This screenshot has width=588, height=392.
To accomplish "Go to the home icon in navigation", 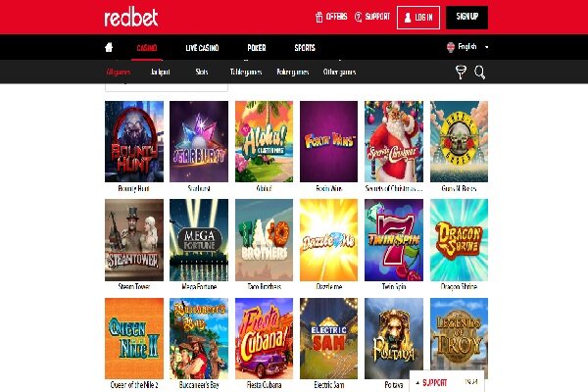I will pyautogui.click(x=109, y=47).
